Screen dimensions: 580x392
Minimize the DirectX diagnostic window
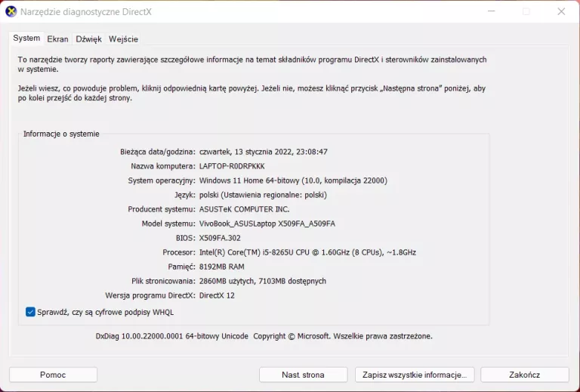tap(491, 11)
